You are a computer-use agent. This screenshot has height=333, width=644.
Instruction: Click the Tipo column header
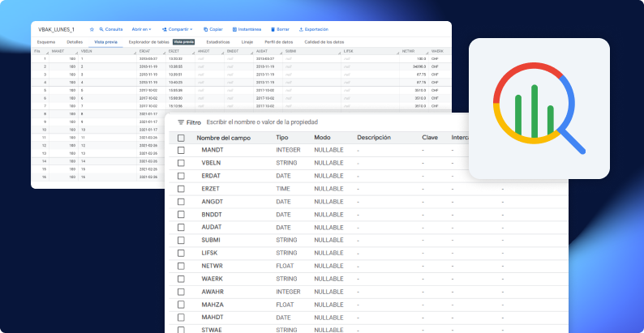(x=282, y=138)
